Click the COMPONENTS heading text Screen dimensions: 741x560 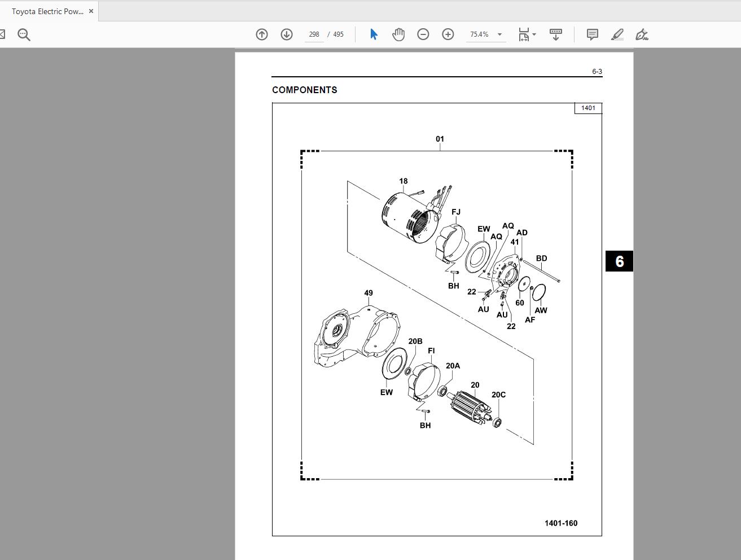[305, 90]
